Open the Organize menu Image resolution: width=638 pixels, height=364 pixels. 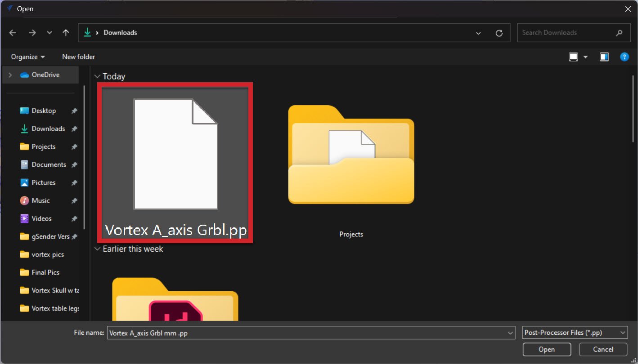pos(28,57)
